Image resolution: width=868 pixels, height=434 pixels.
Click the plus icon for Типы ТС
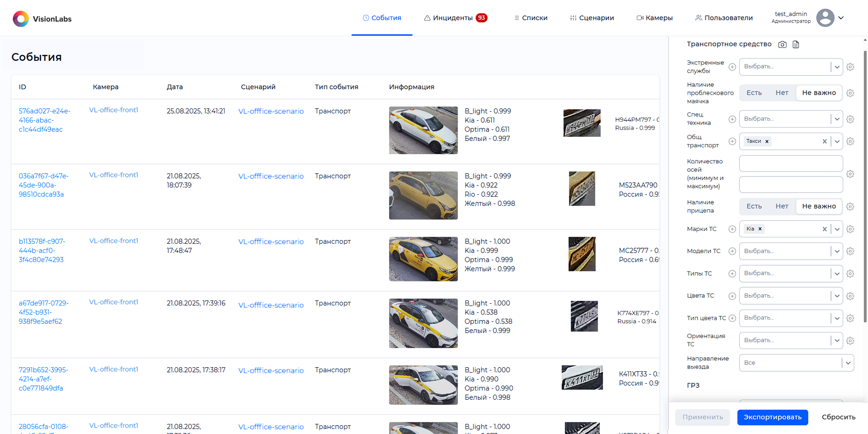point(732,273)
